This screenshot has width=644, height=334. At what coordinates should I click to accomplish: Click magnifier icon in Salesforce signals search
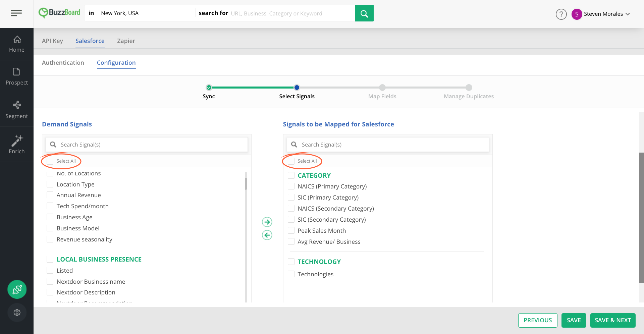pyautogui.click(x=294, y=145)
